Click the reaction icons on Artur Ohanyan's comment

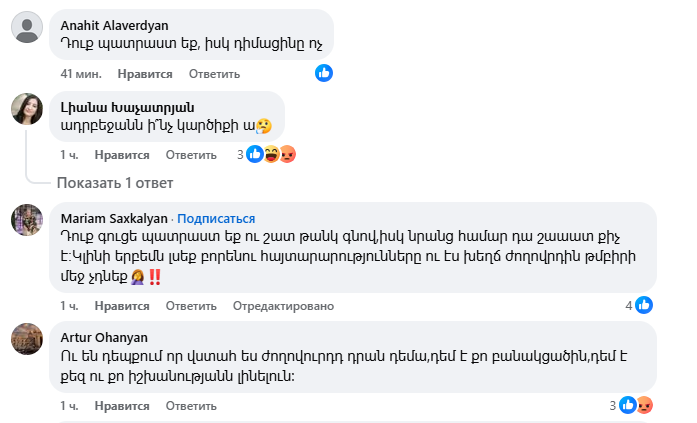point(636,405)
